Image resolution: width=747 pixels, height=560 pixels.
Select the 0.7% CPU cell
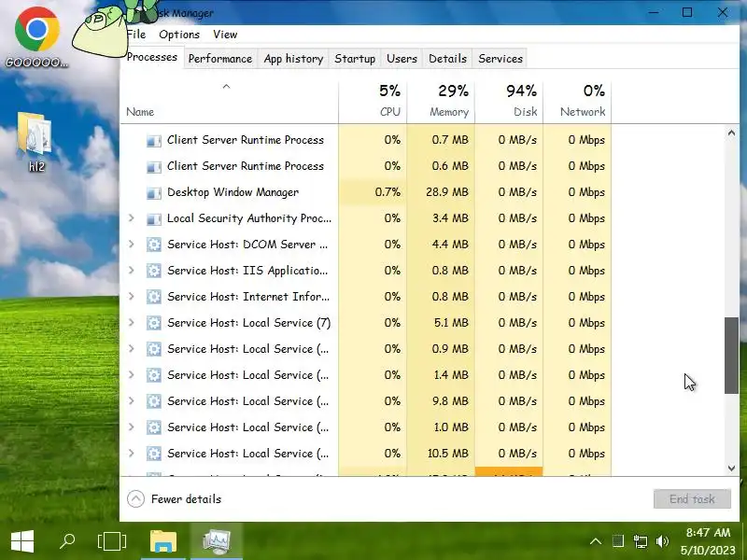[373, 192]
